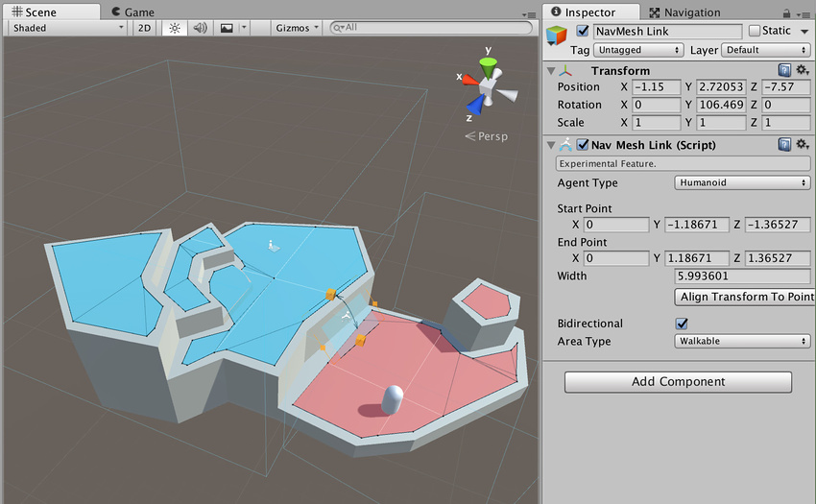The height and width of the screenshot is (504, 816).
Task: Click the Width value input field
Action: coord(743,276)
